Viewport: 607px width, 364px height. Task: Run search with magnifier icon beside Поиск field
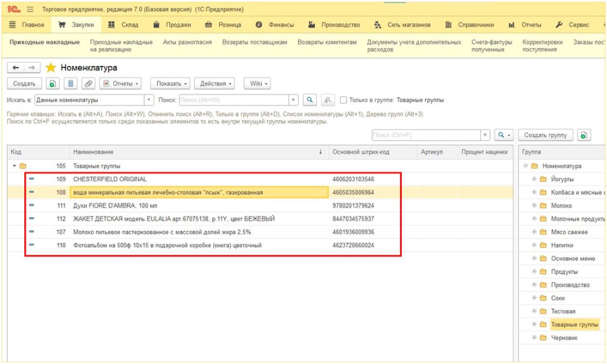coord(310,100)
